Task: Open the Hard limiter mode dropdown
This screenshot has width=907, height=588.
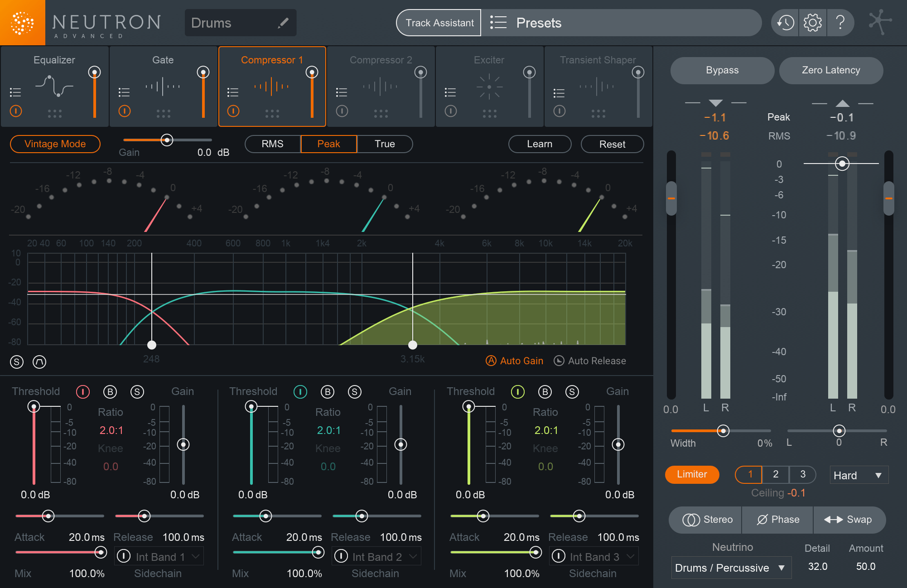Action: tap(859, 475)
